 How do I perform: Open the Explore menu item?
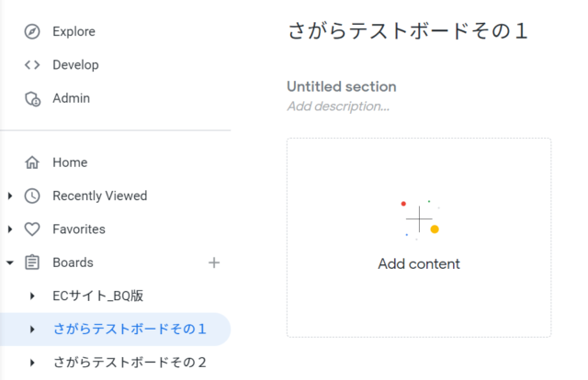point(73,31)
